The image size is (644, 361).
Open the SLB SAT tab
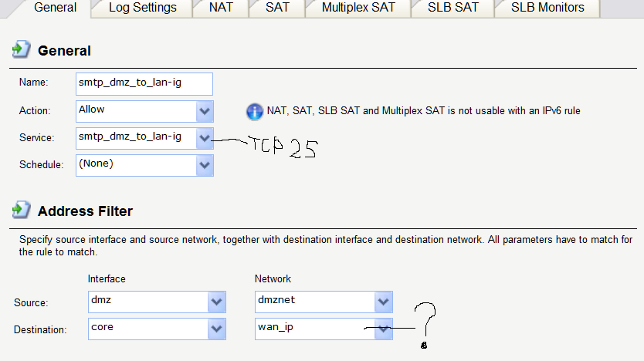tap(453, 8)
